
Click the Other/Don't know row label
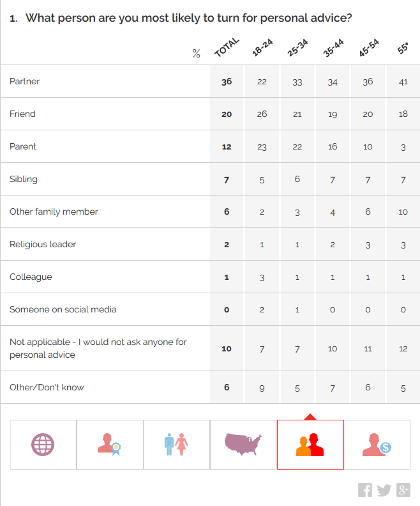[x=47, y=387]
